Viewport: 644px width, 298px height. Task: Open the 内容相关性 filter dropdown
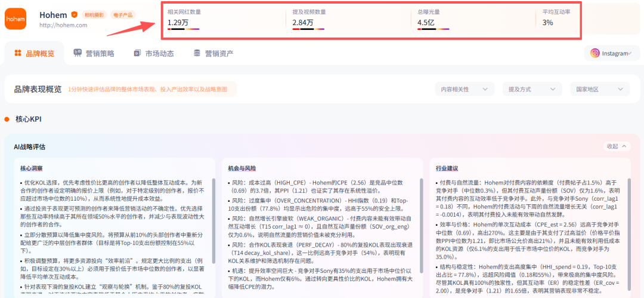tap(465, 89)
